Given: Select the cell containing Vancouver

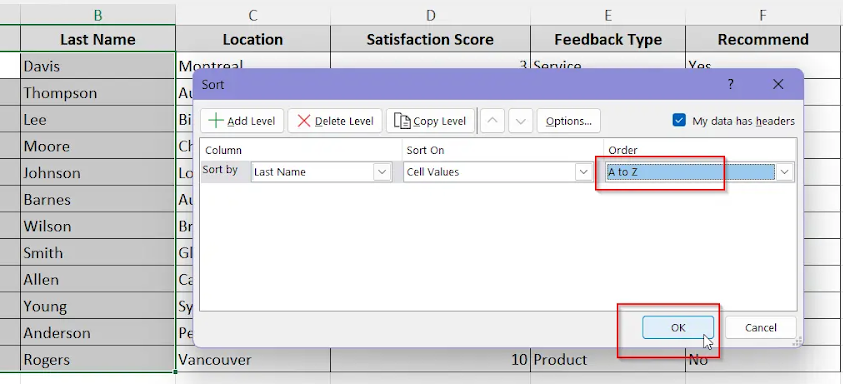Looking at the screenshot, I should (253, 359).
